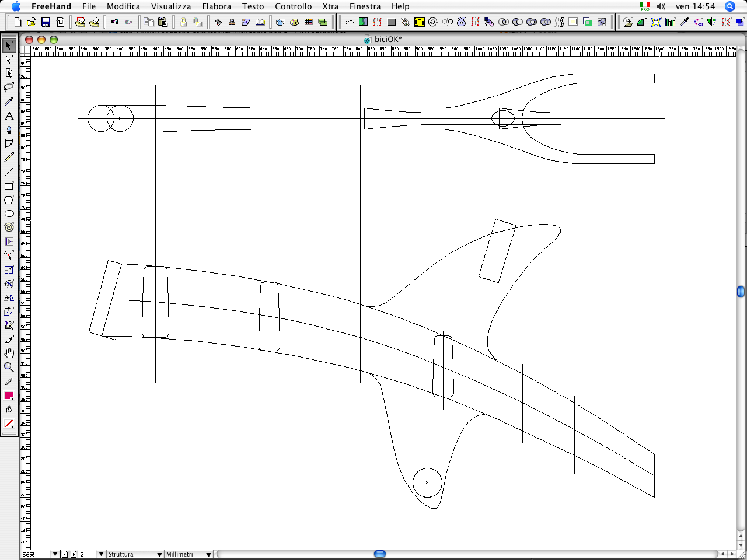Image resolution: width=747 pixels, height=560 pixels.
Task: Open the Help menu
Action: pos(400,6)
